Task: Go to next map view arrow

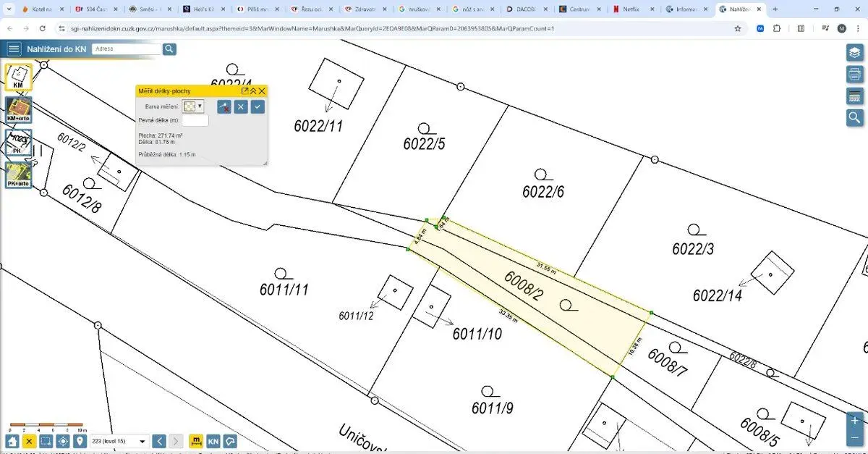Action: click(176, 441)
